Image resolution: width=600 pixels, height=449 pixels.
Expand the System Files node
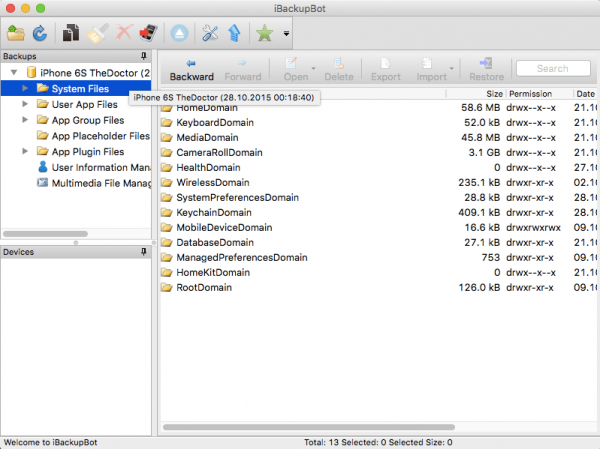25,88
